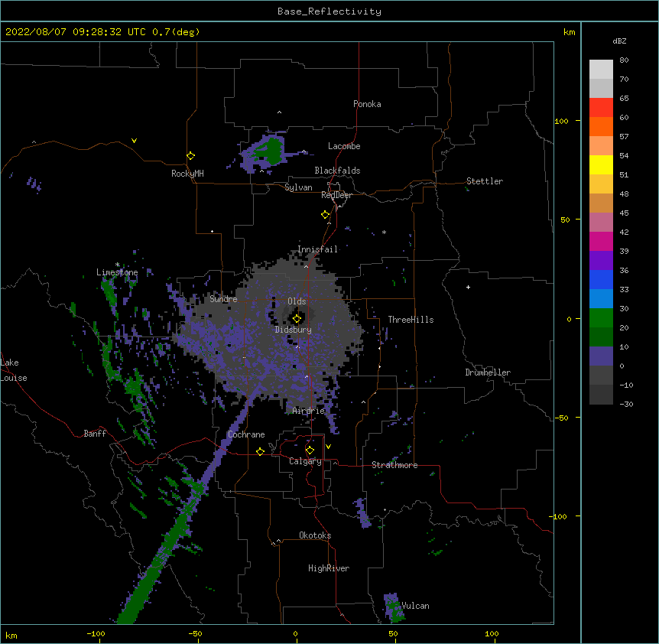
Task: Select the RockyMH label
Action: point(187,174)
